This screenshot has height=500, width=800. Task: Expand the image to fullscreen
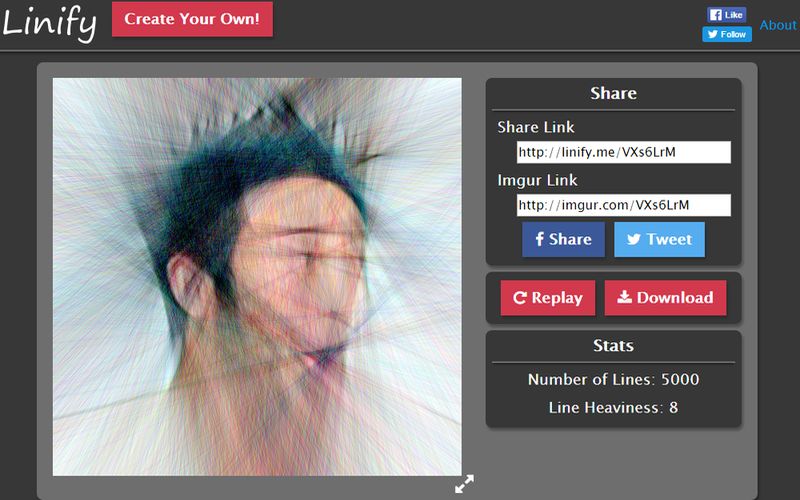point(464,484)
